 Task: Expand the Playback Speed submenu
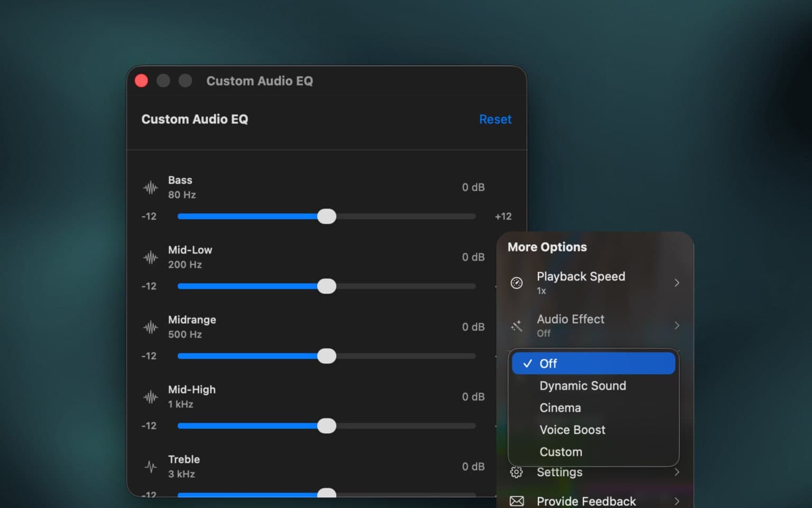pyautogui.click(x=677, y=283)
